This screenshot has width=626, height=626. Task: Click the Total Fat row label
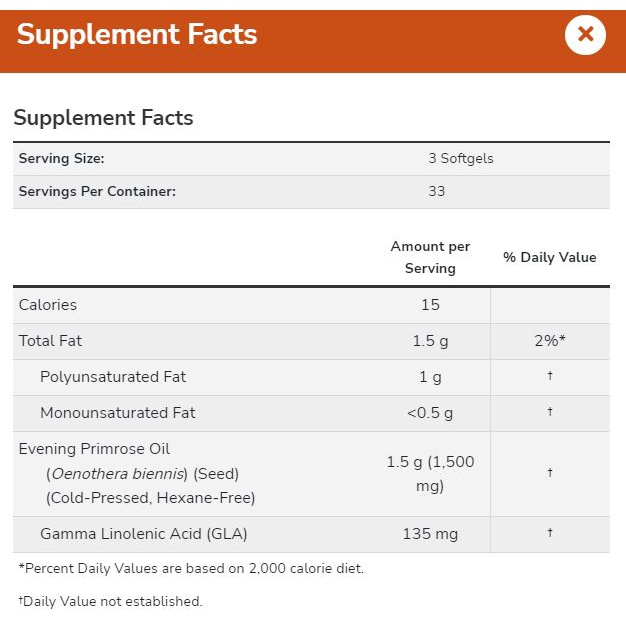point(50,341)
